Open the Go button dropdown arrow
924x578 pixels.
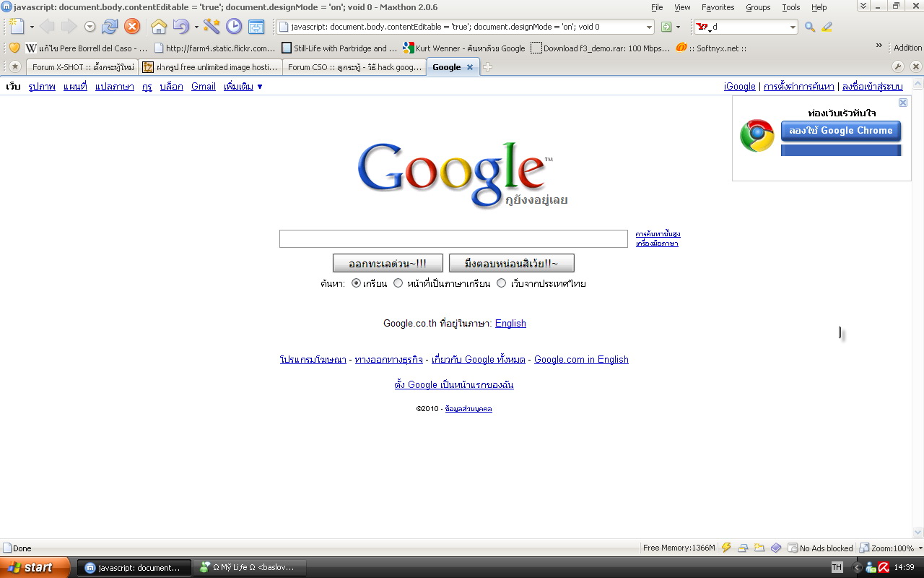pos(678,27)
